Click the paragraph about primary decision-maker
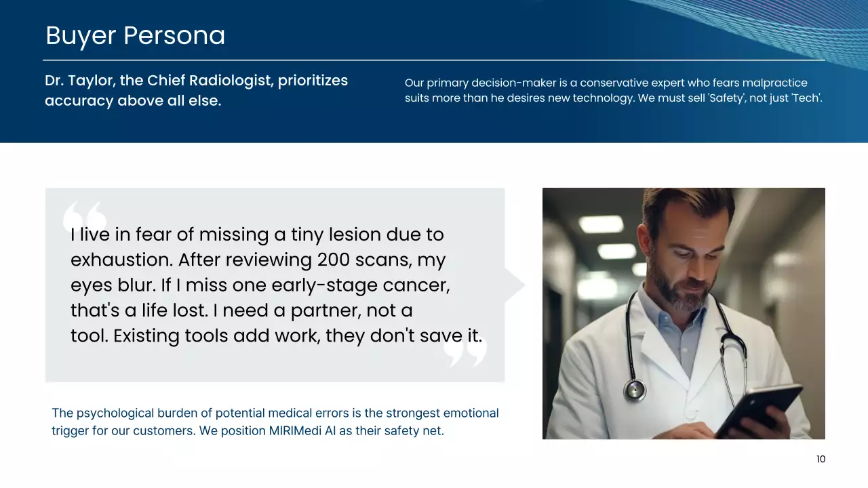868x488 pixels. (x=613, y=91)
